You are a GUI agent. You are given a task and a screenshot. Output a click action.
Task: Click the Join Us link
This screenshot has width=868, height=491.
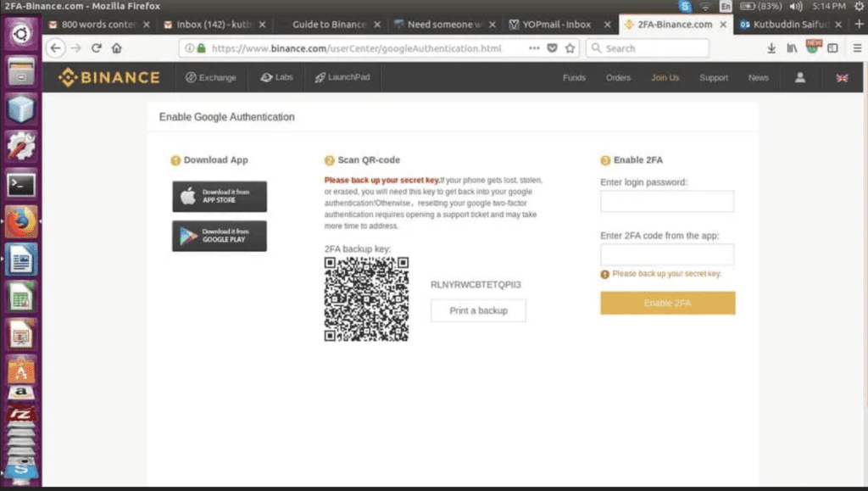click(x=665, y=77)
